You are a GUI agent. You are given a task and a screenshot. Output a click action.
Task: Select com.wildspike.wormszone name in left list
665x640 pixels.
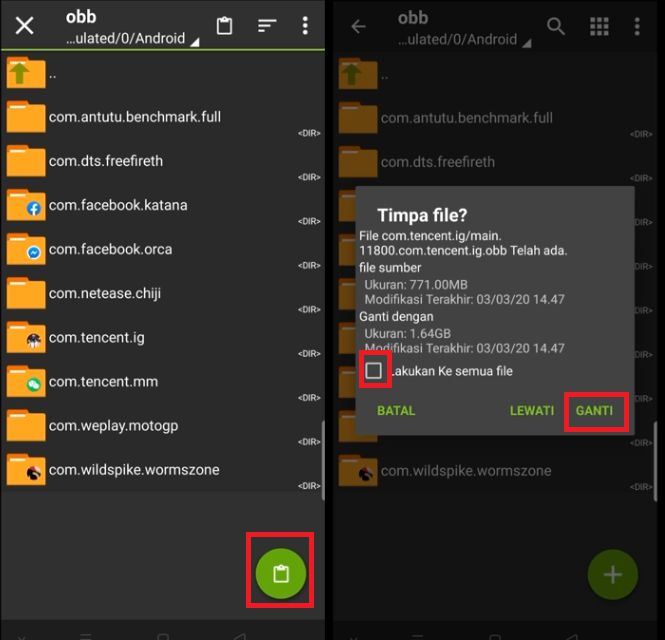click(134, 470)
